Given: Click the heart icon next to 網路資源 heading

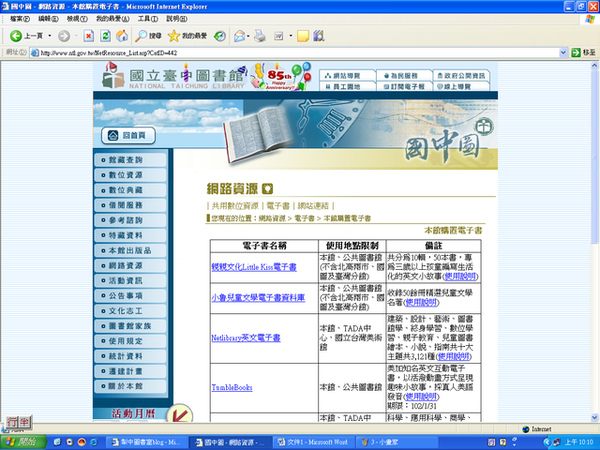Looking at the screenshot, I should 267,189.
